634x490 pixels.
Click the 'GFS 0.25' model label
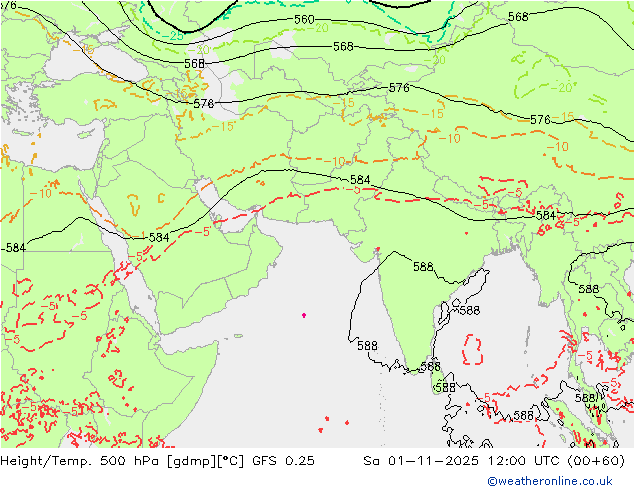tap(283, 461)
